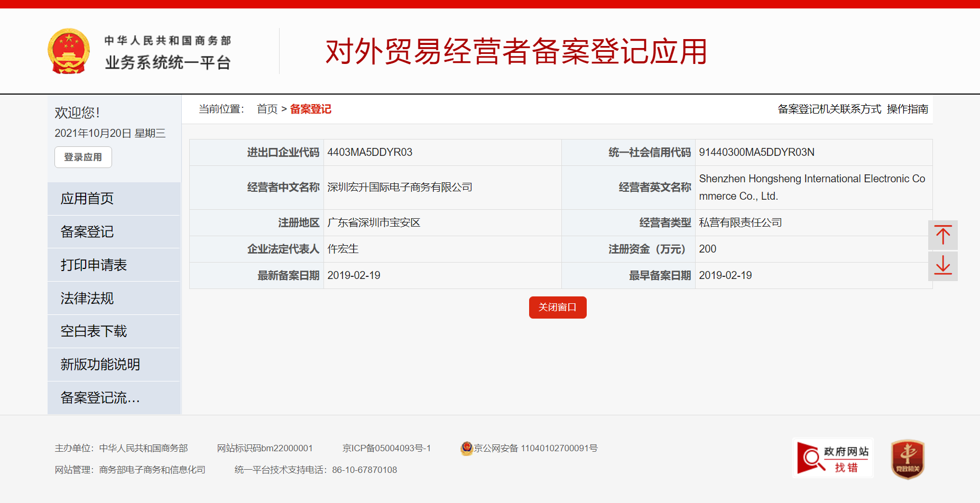This screenshot has height=503, width=980.
Task: Click the 京ICP备05004093号-1 footer link
Action: (x=387, y=448)
